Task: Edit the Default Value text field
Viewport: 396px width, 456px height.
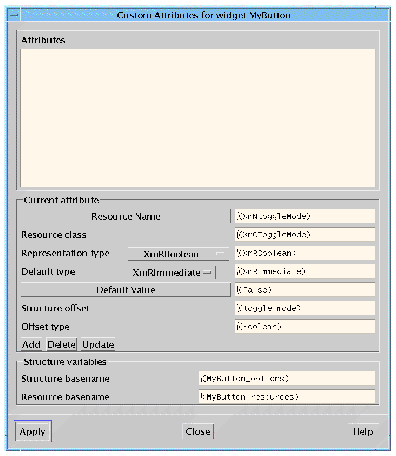Action: point(305,290)
